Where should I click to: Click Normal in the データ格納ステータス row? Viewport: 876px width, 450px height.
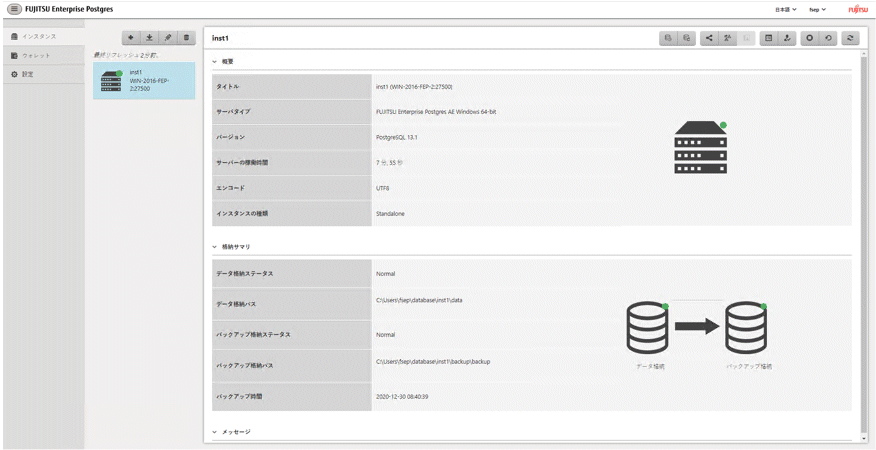coord(385,274)
